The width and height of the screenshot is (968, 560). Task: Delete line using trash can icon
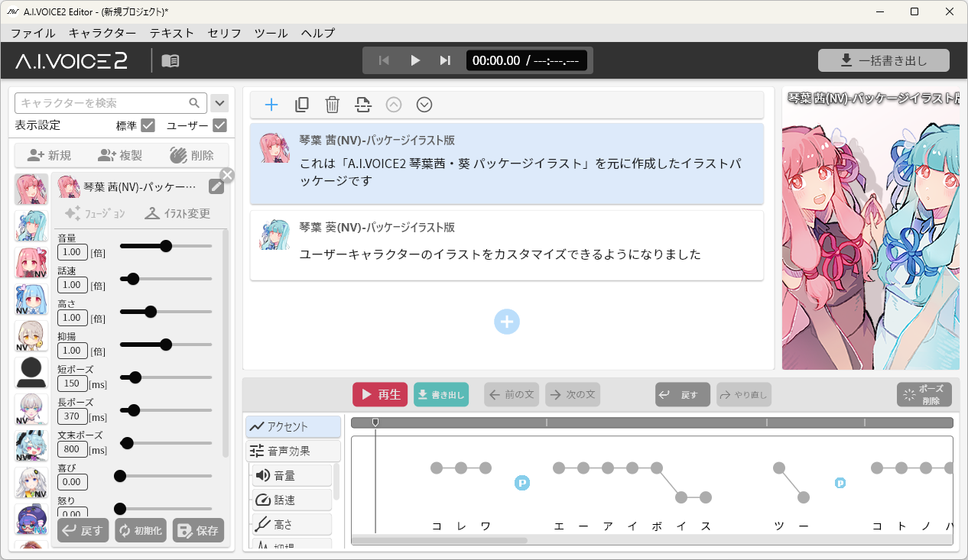[x=333, y=105]
